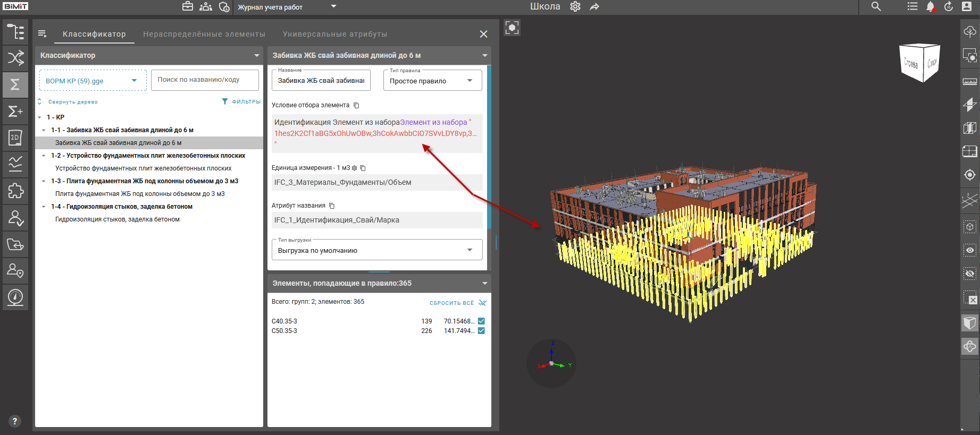Viewport: 980px width, 435px height.
Task: Open the model tree structure icon
Action: click(15, 32)
